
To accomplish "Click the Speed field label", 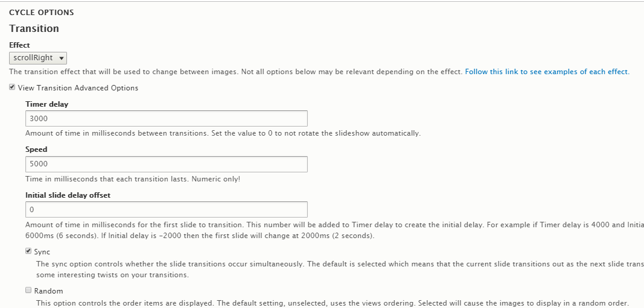I will pyautogui.click(x=36, y=149).
